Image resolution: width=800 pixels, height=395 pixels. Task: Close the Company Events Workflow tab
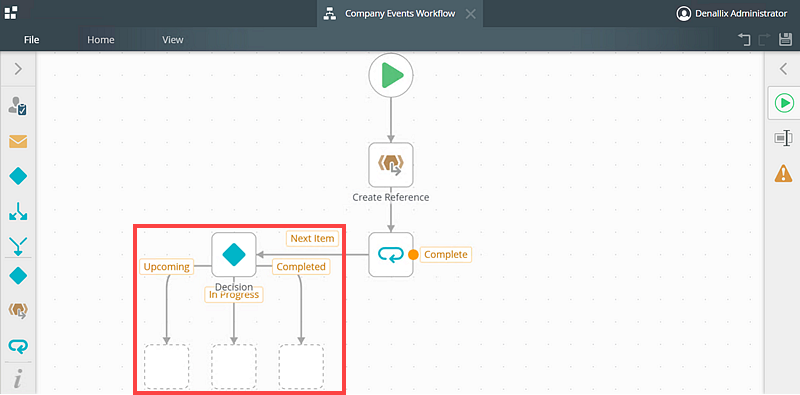[471, 14]
